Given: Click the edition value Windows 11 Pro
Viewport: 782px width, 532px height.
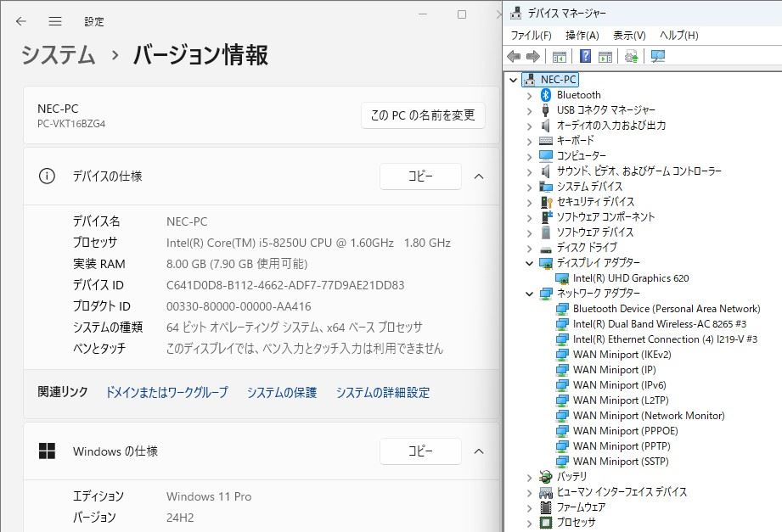Looking at the screenshot, I should pyautogui.click(x=209, y=496).
